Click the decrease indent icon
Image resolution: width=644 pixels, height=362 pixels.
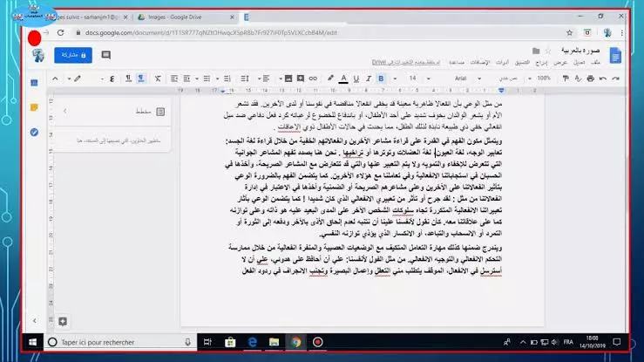pyautogui.click(x=186, y=79)
